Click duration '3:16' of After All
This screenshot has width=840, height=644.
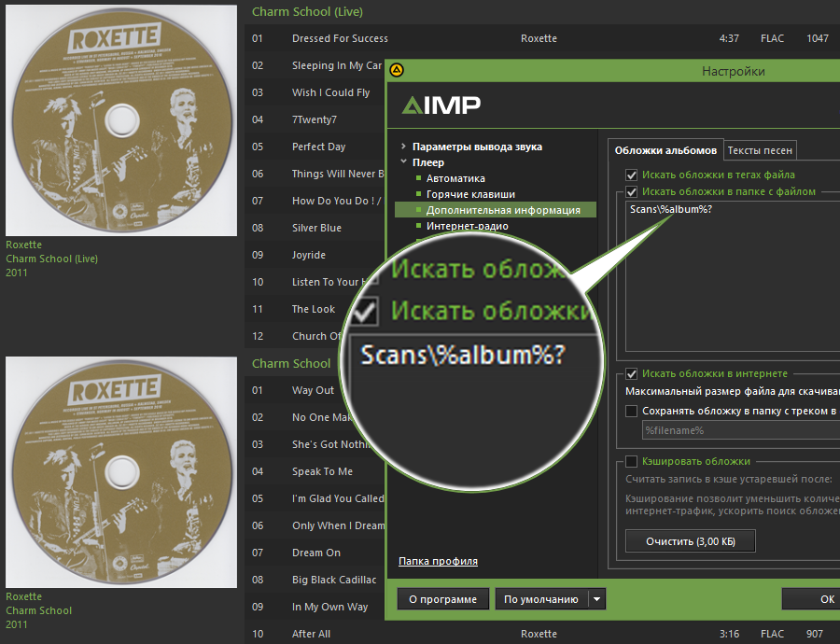[x=729, y=634]
